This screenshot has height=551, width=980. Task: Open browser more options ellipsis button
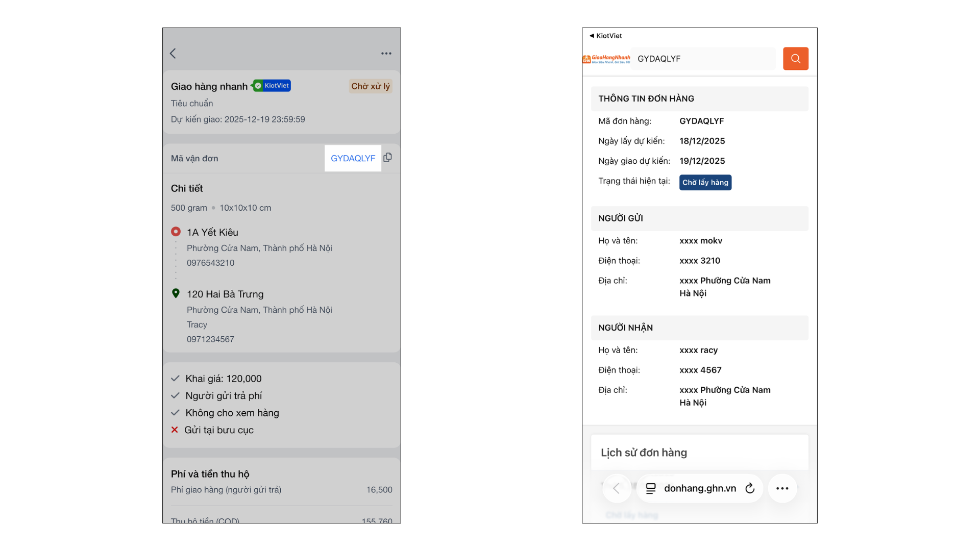pyautogui.click(x=782, y=488)
